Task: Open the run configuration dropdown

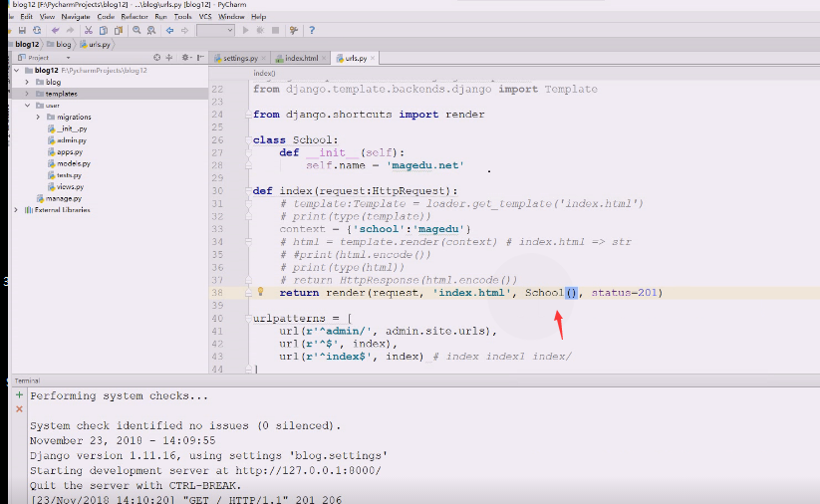Action: click(215, 30)
